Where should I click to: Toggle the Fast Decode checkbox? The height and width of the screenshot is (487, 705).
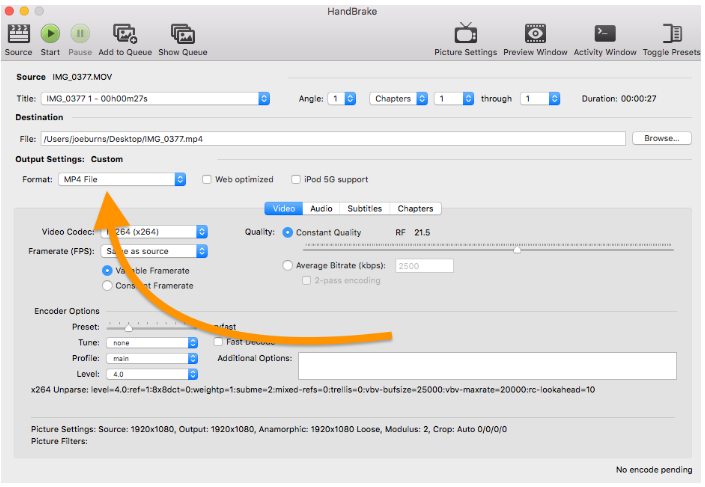pyautogui.click(x=219, y=342)
